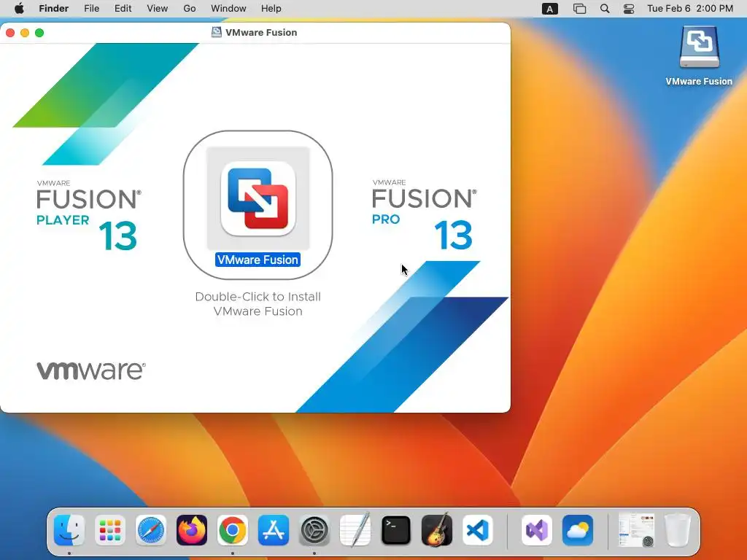Open the Stage Manager menu bar icon
The width and height of the screenshot is (747, 560).
579,9
